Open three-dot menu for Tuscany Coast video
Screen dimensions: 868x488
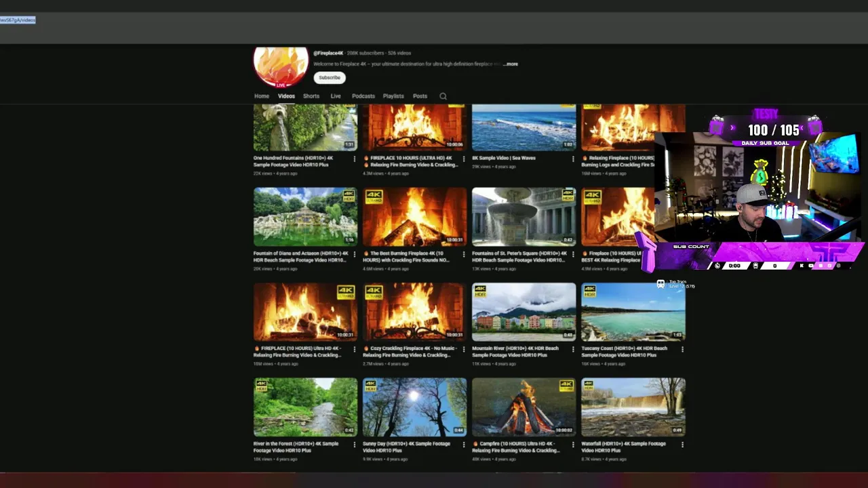pyautogui.click(x=682, y=350)
